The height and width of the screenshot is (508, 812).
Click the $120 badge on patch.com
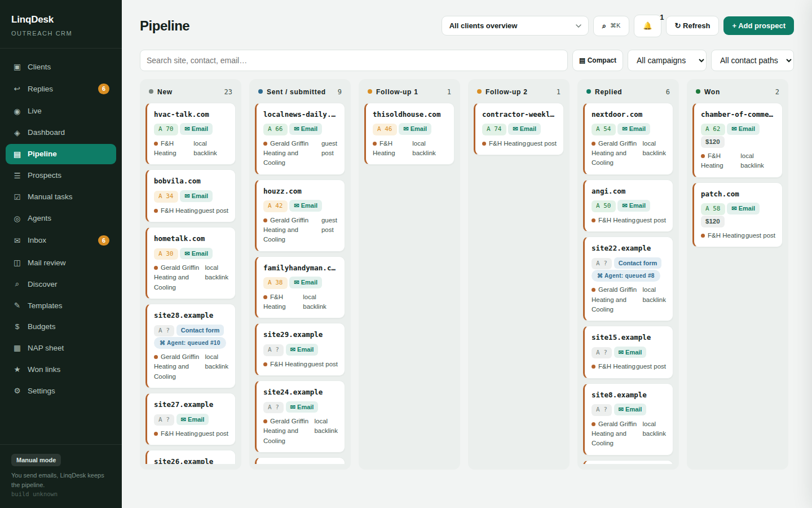coord(712,221)
